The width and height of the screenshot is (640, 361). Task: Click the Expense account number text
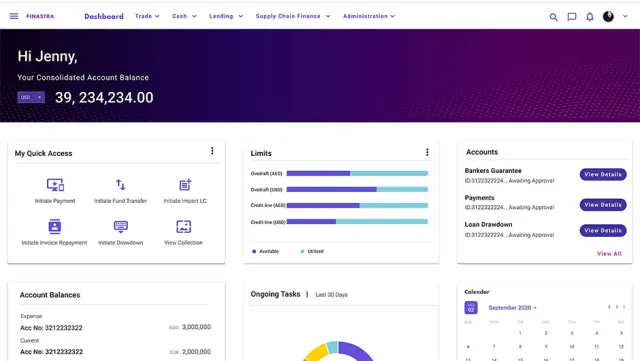pyautogui.click(x=51, y=328)
